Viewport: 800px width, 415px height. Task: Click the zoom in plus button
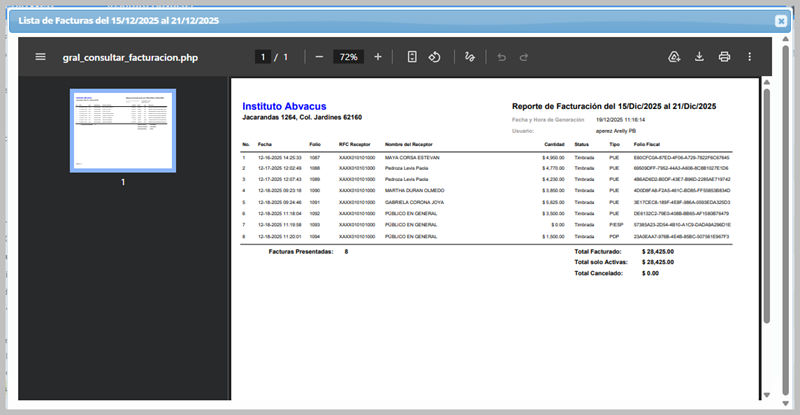377,57
